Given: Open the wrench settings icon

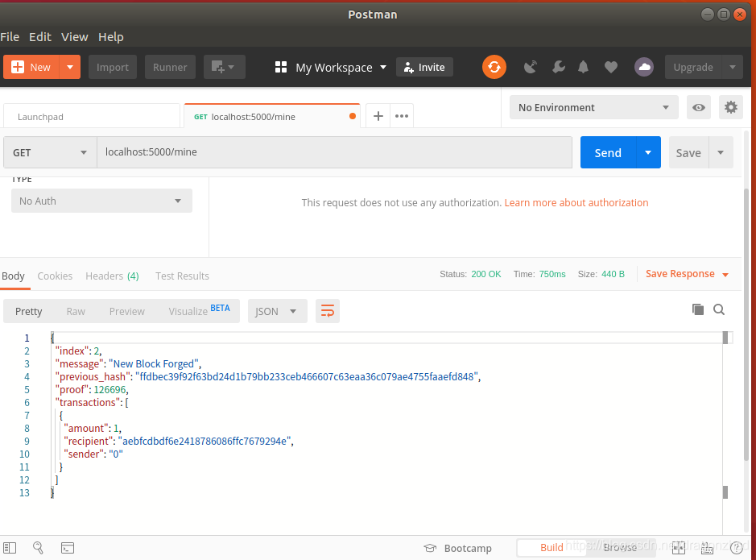Looking at the screenshot, I should tap(558, 67).
